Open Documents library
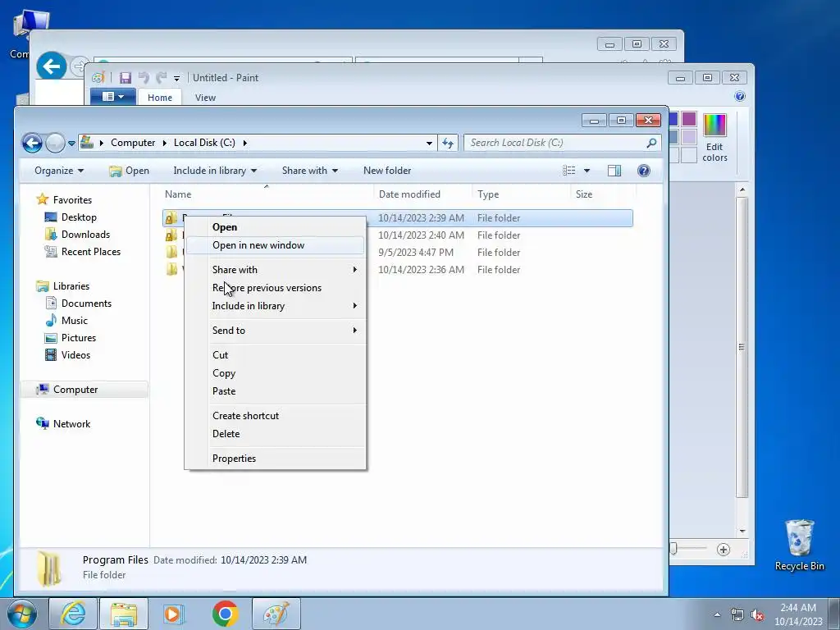This screenshot has height=630, width=840. pyautogui.click(x=79, y=304)
